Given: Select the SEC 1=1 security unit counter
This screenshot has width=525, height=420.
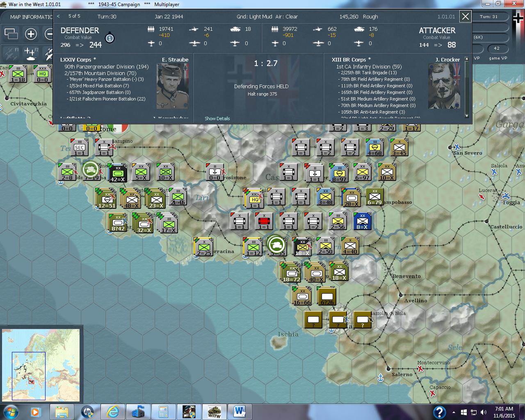Looking at the screenshot, I should tap(80, 148).
